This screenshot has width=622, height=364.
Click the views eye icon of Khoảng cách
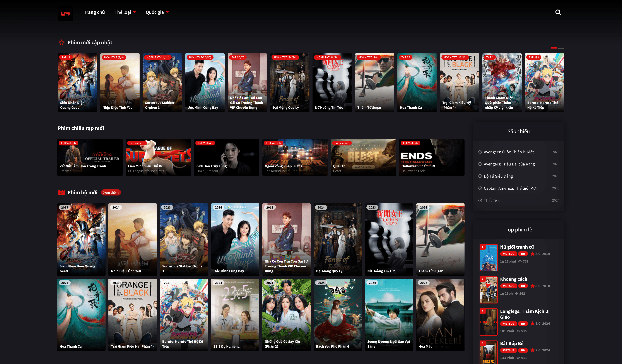click(516, 293)
